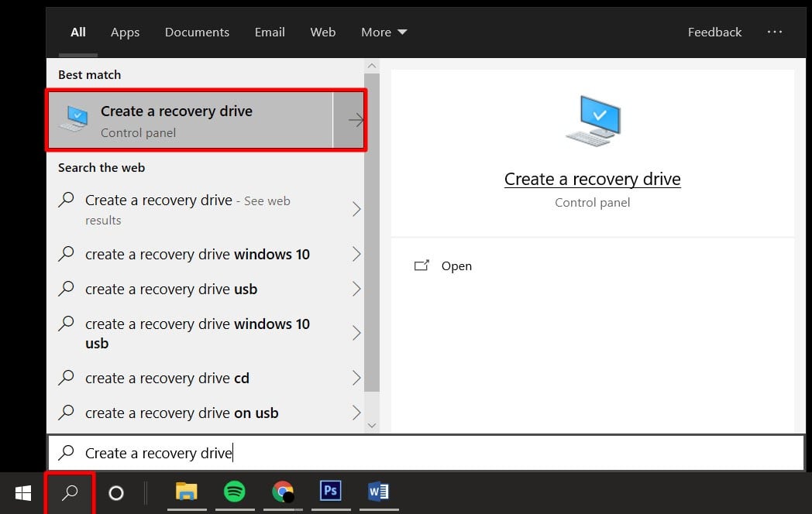The width and height of the screenshot is (812, 514).
Task: Expand arrow beside Create a recovery drive best match
Action: [x=355, y=120]
